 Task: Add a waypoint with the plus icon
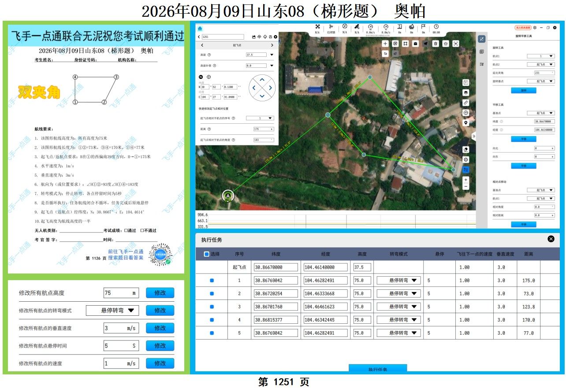(x=385, y=43)
